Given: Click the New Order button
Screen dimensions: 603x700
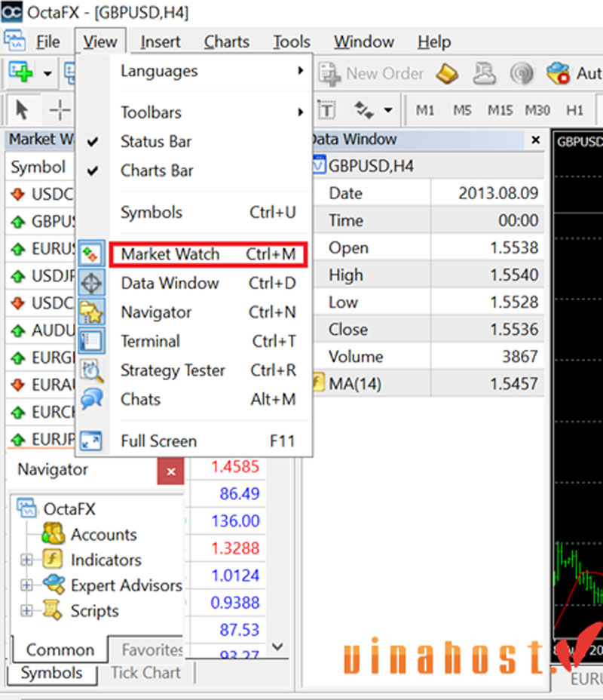Looking at the screenshot, I should [x=372, y=74].
